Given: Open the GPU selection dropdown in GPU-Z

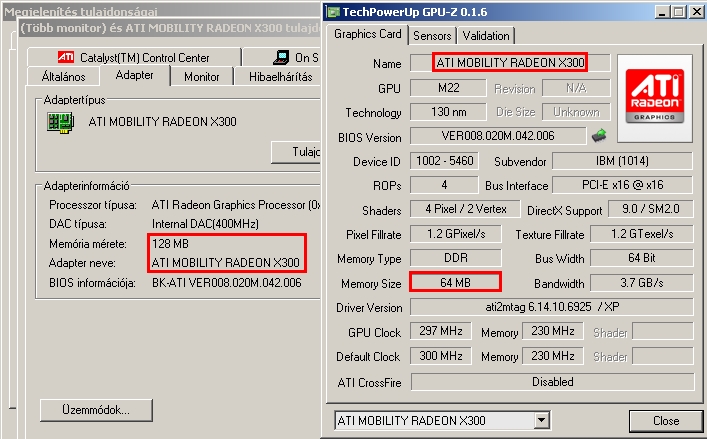Looking at the screenshot, I should tap(542, 421).
